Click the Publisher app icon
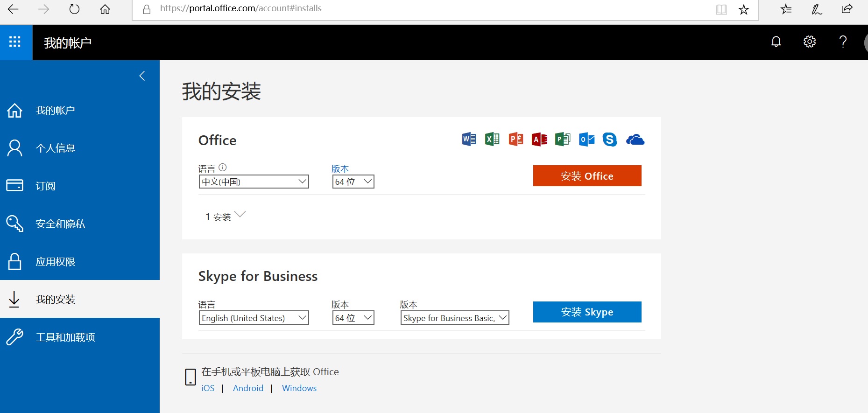The image size is (868, 413). (x=563, y=139)
